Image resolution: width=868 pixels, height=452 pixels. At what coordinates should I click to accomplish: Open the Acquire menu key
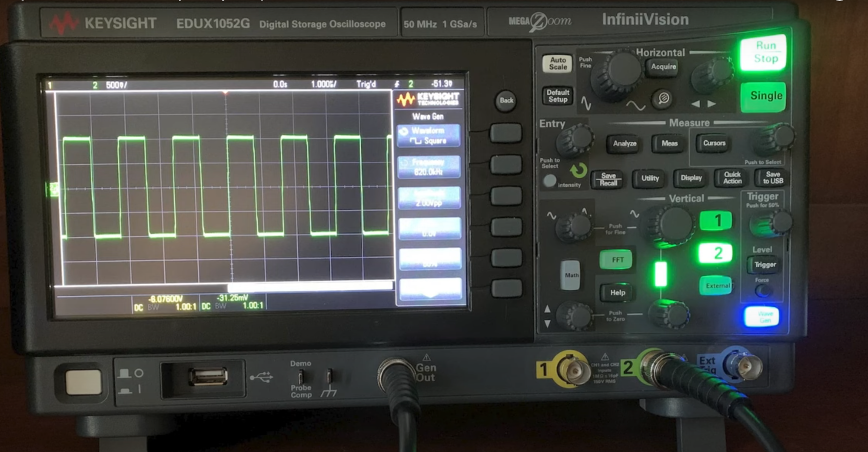663,67
